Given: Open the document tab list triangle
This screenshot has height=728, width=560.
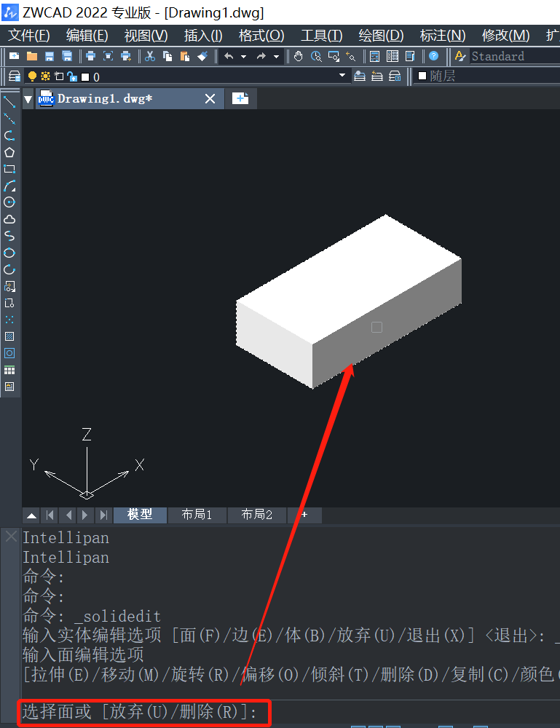Looking at the screenshot, I should click(28, 99).
